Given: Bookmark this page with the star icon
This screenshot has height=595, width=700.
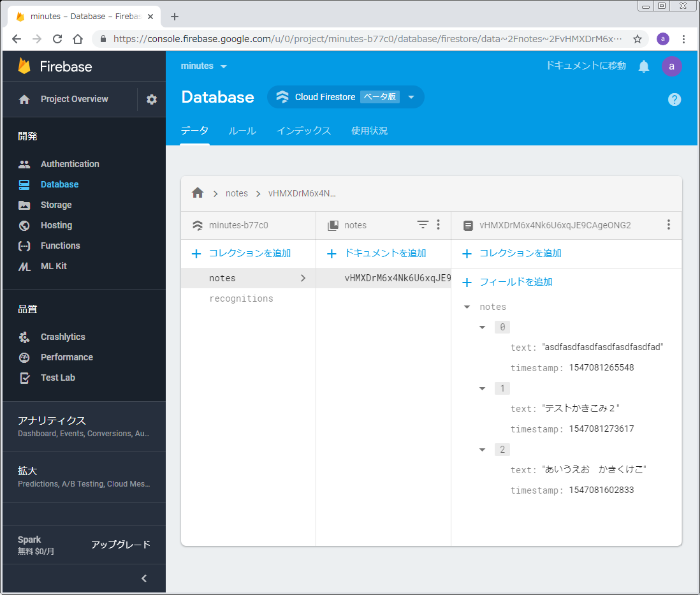Looking at the screenshot, I should (637, 39).
